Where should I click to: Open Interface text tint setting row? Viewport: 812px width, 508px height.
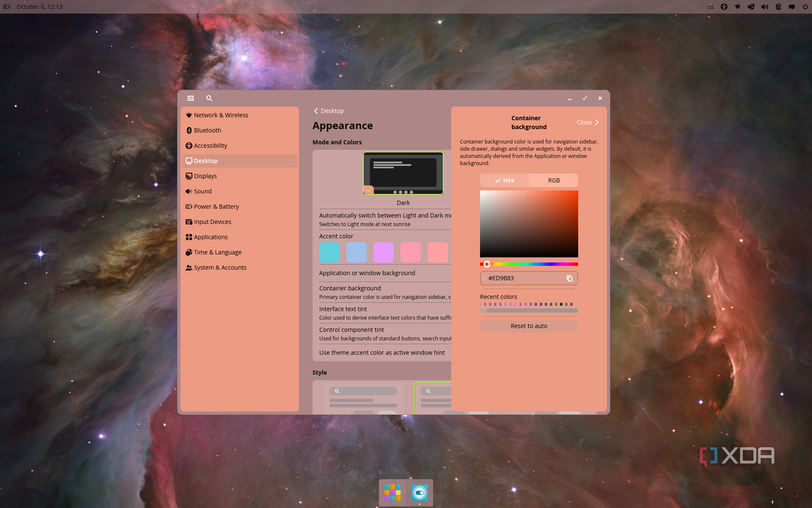(x=385, y=313)
